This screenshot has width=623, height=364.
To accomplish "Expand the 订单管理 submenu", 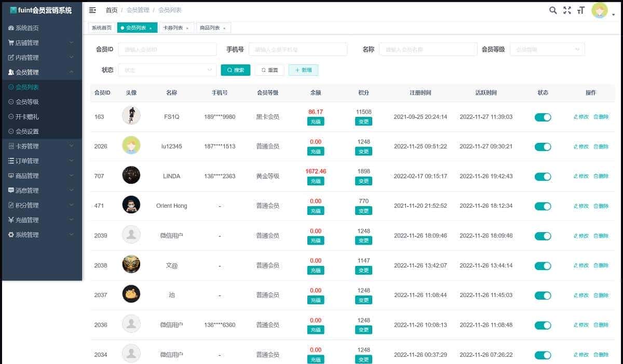I will [11, 160].
